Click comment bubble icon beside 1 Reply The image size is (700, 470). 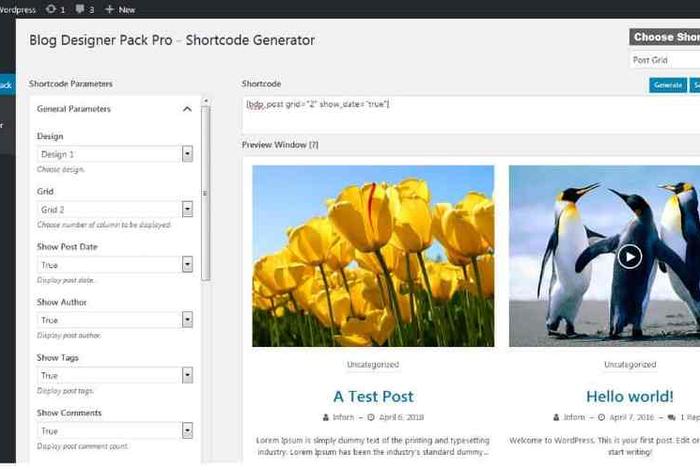tap(671, 418)
